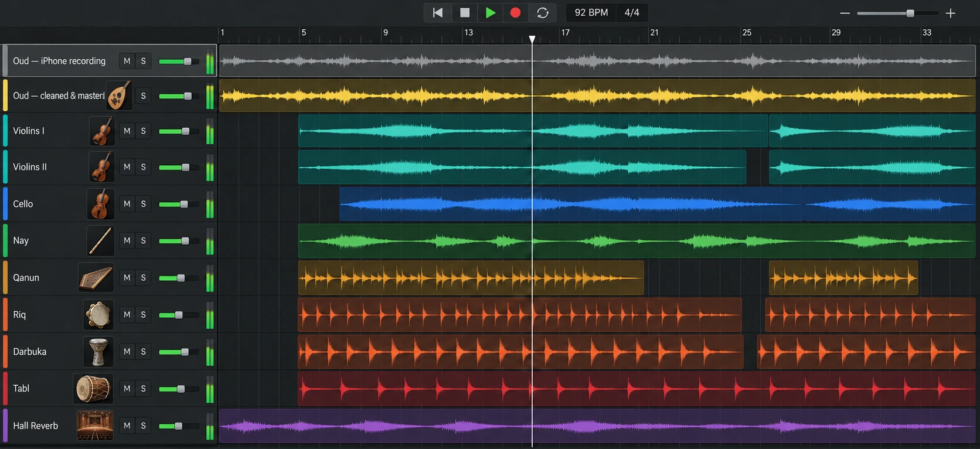Toggle the loop cycle button
This screenshot has height=449, width=980.
click(543, 12)
